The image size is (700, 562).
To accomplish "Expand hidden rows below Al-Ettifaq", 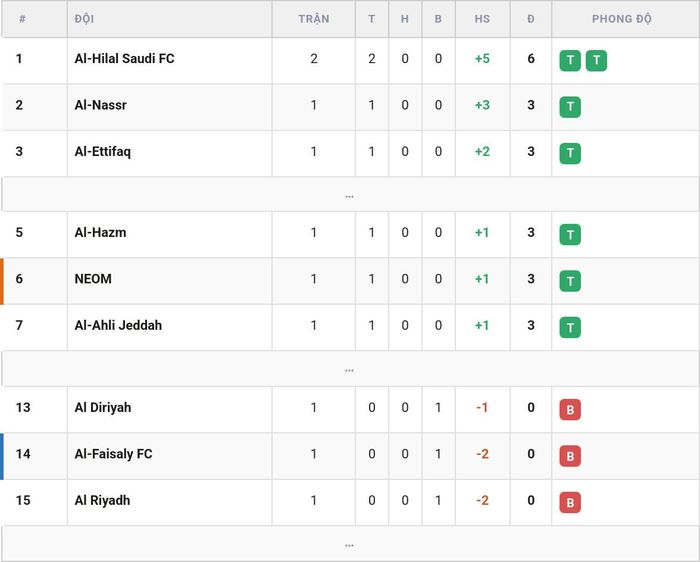I will (x=350, y=194).
